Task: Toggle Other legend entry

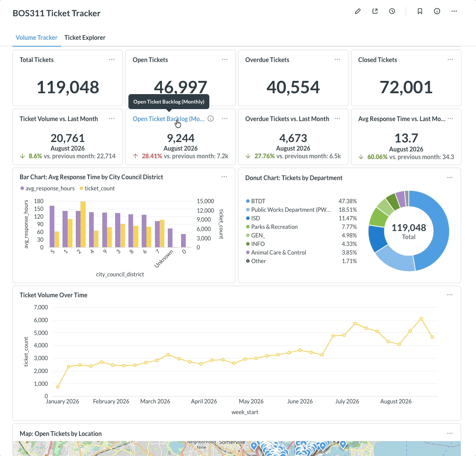Action: point(256,261)
